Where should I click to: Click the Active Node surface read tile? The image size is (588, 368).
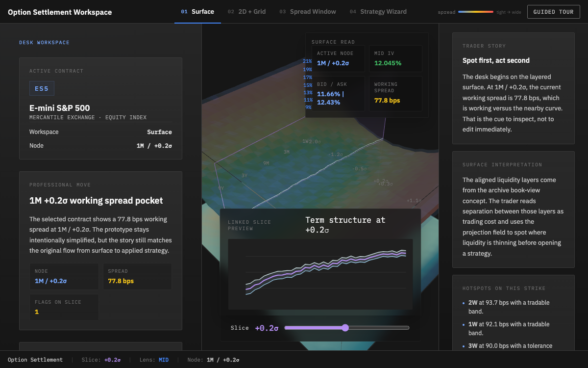tap(339, 58)
